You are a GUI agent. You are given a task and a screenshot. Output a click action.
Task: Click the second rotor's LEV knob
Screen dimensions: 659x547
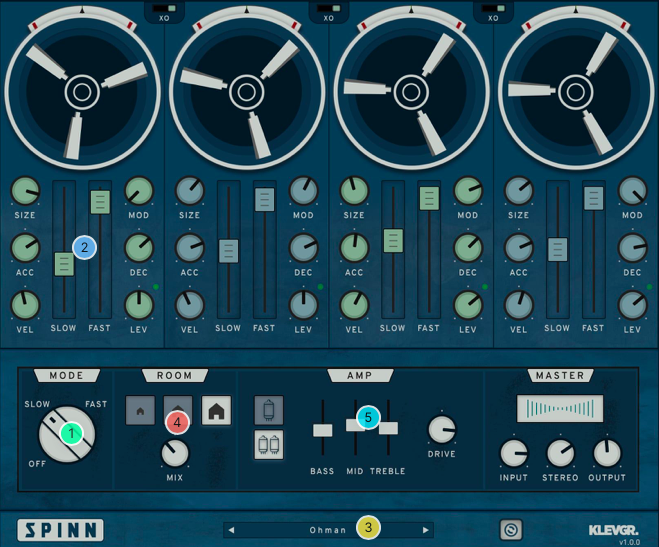point(303,305)
